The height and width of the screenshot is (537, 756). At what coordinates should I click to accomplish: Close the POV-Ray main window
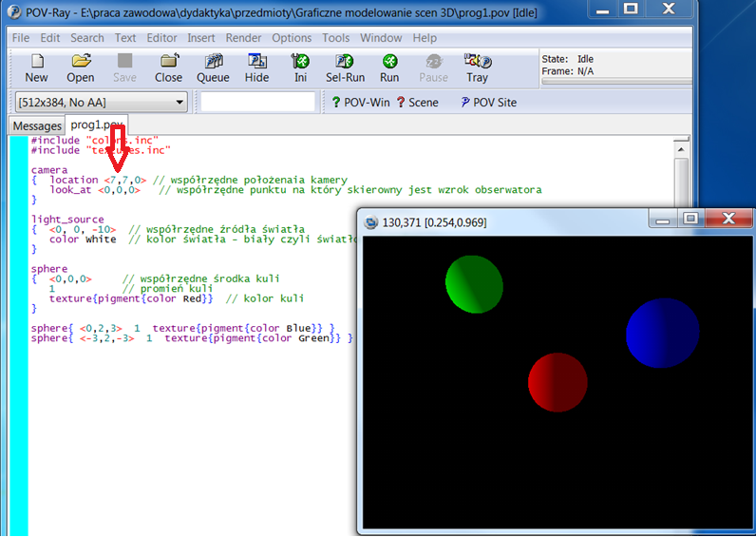(x=669, y=10)
